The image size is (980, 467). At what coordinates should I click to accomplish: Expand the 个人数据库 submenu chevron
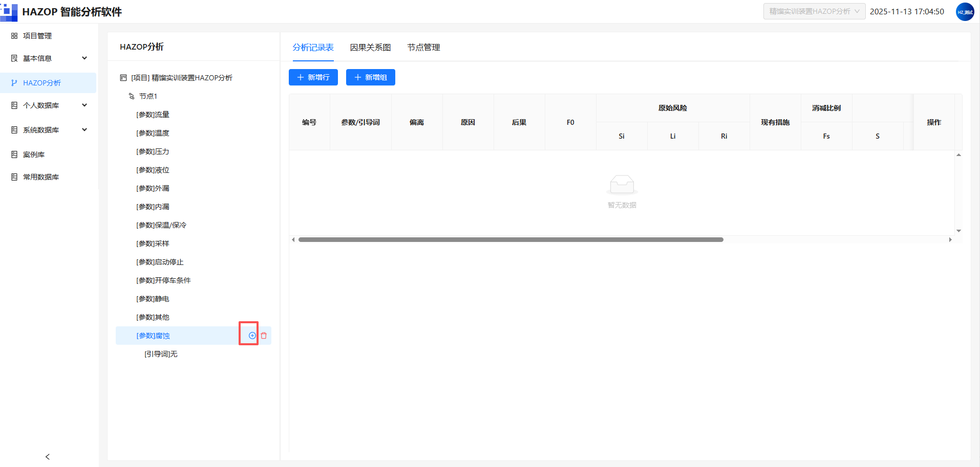[x=84, y=105]
